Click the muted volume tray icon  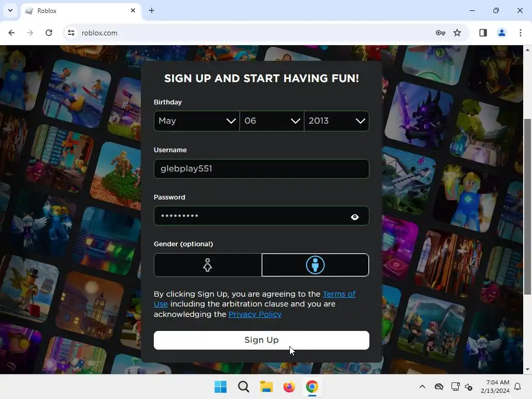click(469, 387)
